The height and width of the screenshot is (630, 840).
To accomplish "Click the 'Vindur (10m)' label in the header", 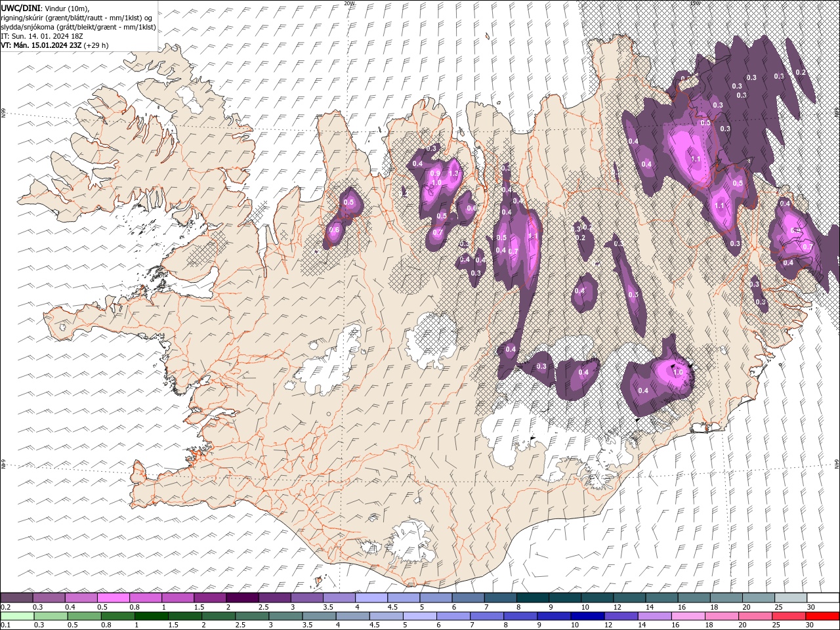I will click(68, 8).
